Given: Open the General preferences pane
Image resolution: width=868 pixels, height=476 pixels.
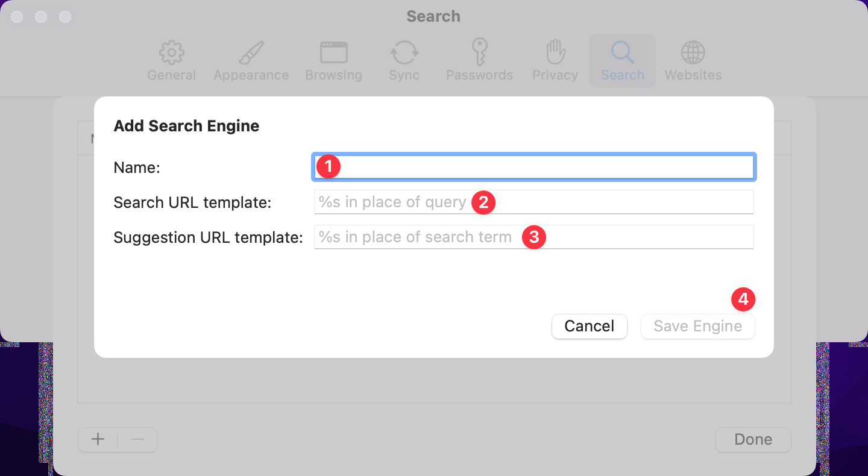Looking at the screenshot, I should 171,60.
